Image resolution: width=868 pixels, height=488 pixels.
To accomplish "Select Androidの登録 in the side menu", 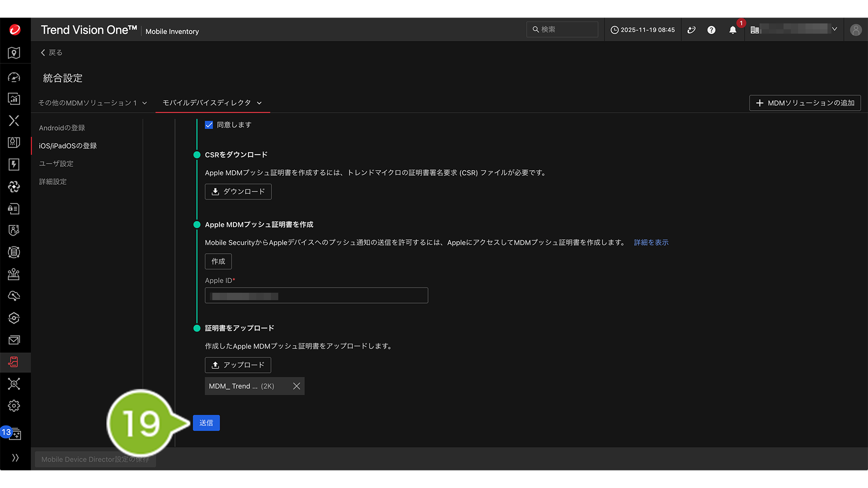I will click(62, 128).
